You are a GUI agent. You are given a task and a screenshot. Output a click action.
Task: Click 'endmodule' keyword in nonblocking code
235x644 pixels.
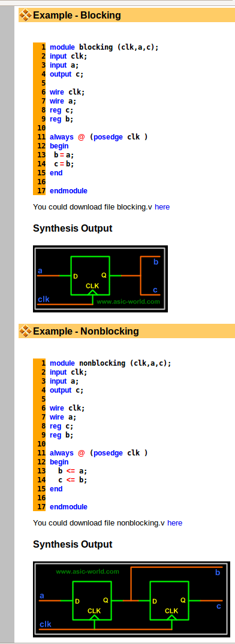pyautogui.click(x=68, y=507)
